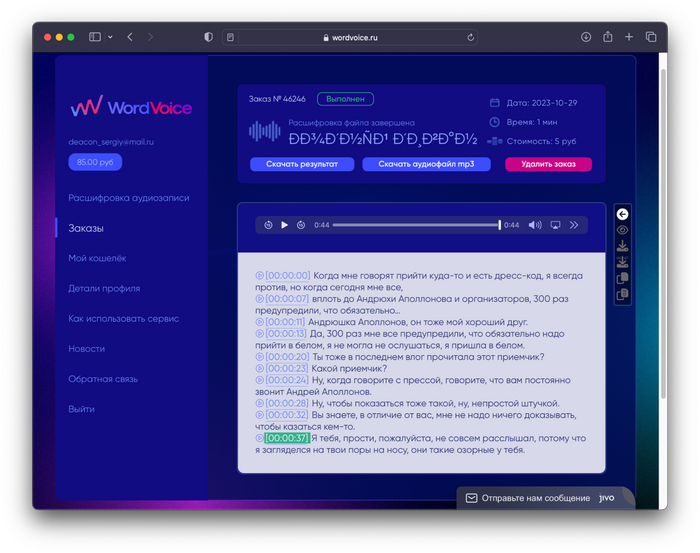Click the Заказ № 46246 label
Screen dimensions: 700x553
tap(277, 99)
